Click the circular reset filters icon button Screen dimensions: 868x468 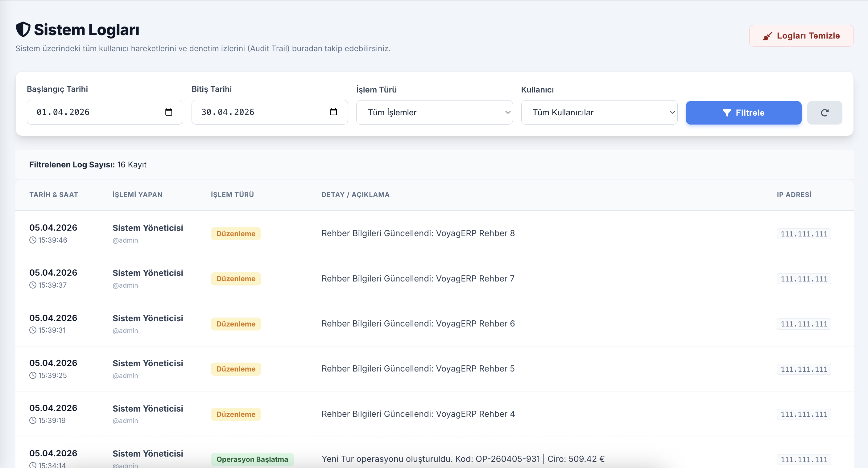[824, 113]
